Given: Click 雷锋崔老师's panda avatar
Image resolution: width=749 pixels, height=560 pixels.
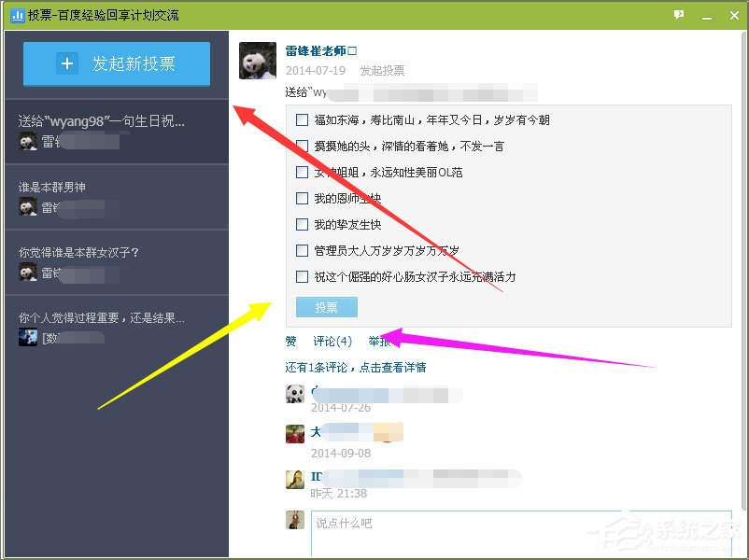Looking at the screenshot, I should [x=257, y=61].
